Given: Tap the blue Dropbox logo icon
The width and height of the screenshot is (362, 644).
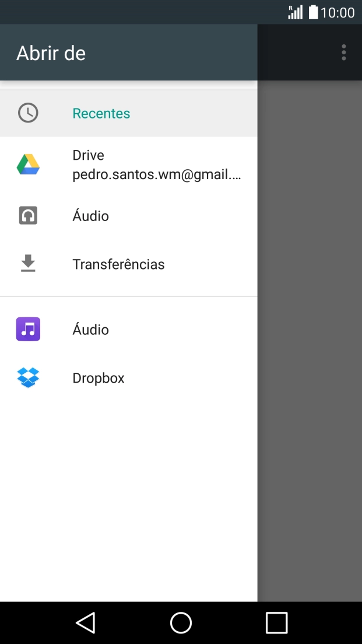Looking at the screenshot, I should point(28,378).
